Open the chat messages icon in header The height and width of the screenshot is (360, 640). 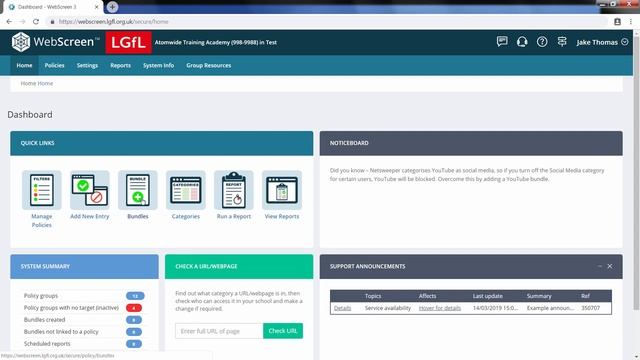502,42
